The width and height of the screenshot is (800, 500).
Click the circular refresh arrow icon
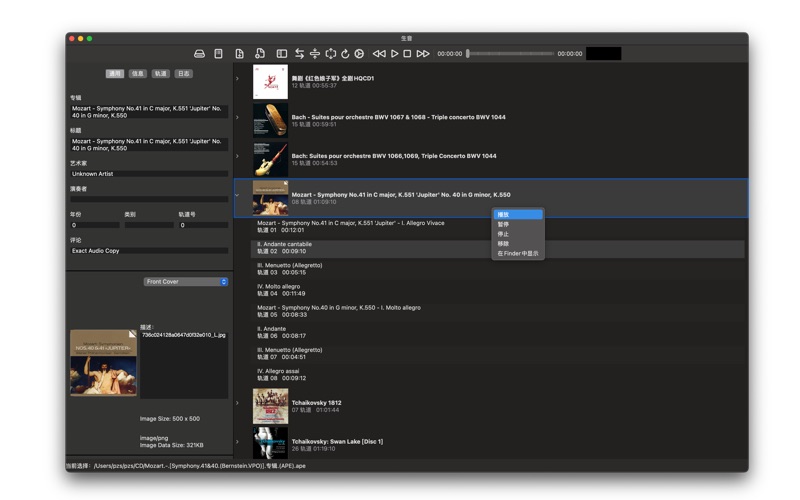pos(345,54)
